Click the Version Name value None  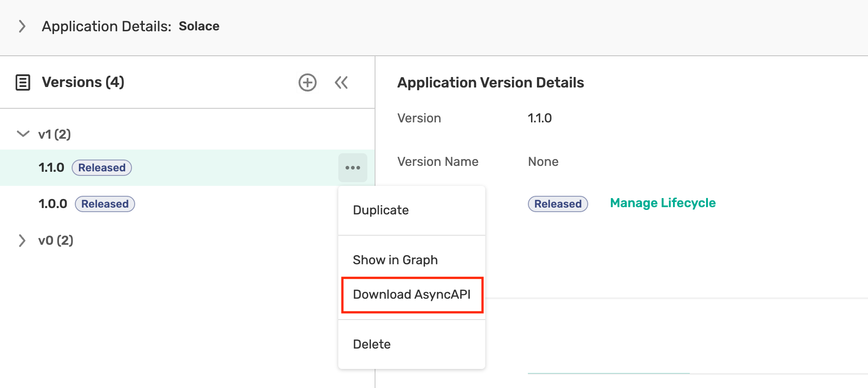pos(543,162)
